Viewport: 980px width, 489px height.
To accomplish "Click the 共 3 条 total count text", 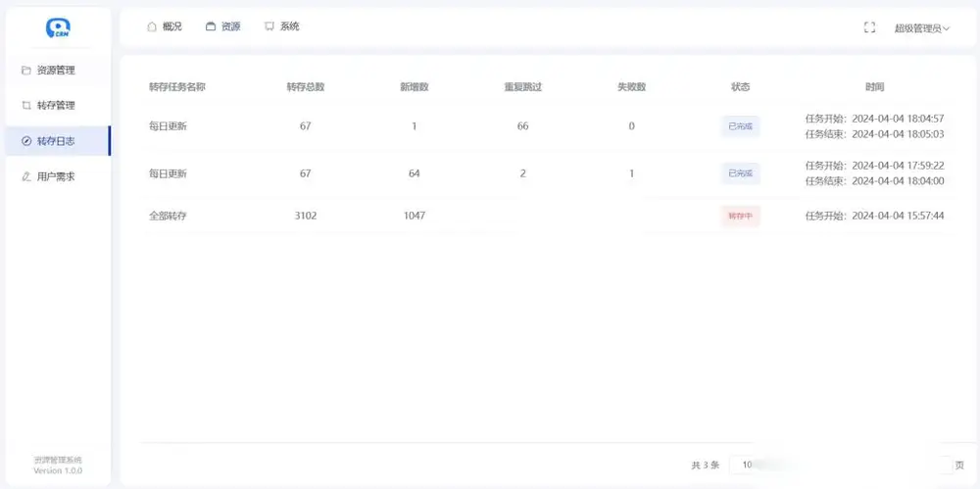I will [x=705, y=465].
